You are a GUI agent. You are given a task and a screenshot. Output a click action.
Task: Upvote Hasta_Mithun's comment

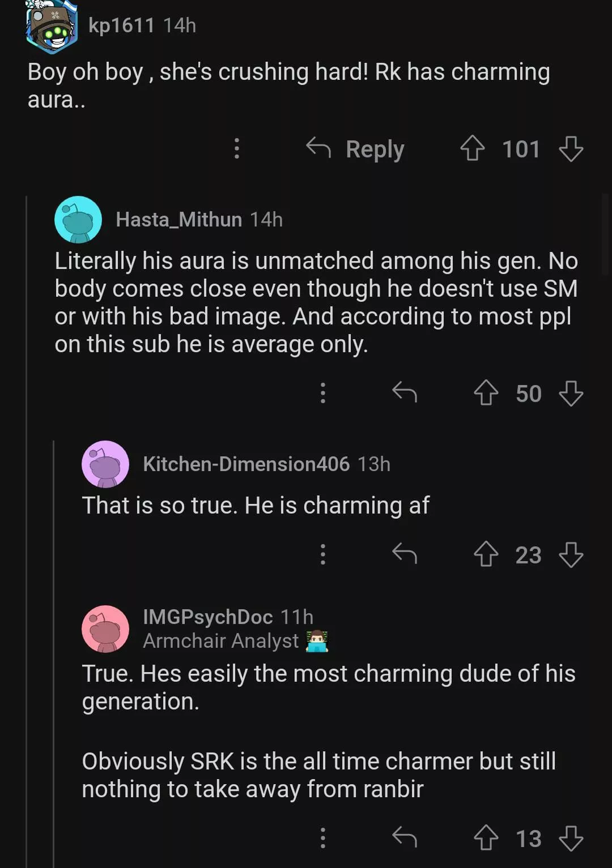486,393
